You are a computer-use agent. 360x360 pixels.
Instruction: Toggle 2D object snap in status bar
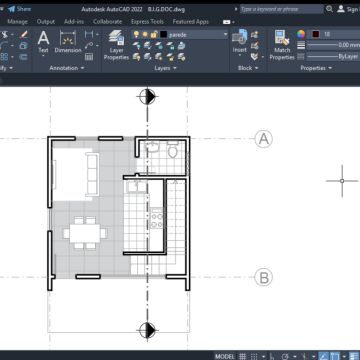pos(335,356)
